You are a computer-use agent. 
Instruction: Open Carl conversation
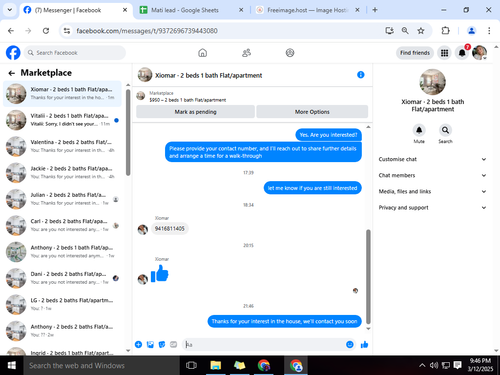tap(62, 225)
